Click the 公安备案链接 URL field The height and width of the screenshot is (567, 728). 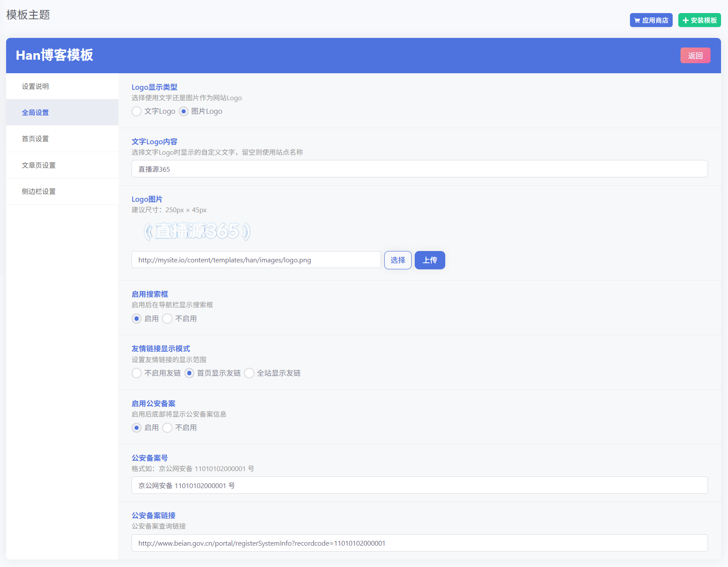click(420, 543)
